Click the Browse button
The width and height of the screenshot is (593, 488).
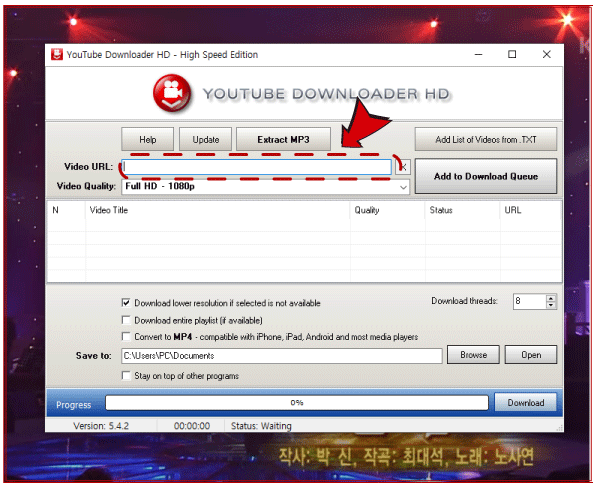(x=473, y=355)
